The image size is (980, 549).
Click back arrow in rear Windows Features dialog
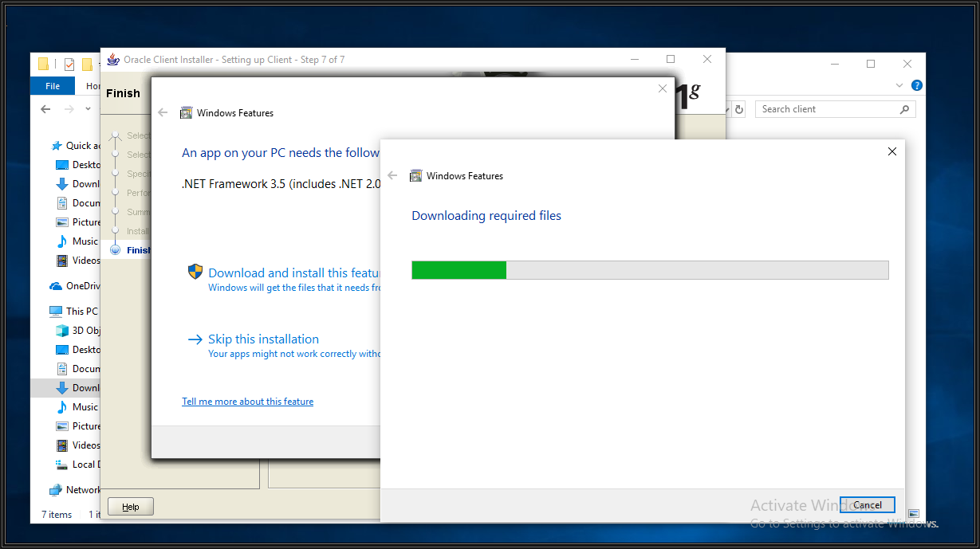[x=163, y=113]
